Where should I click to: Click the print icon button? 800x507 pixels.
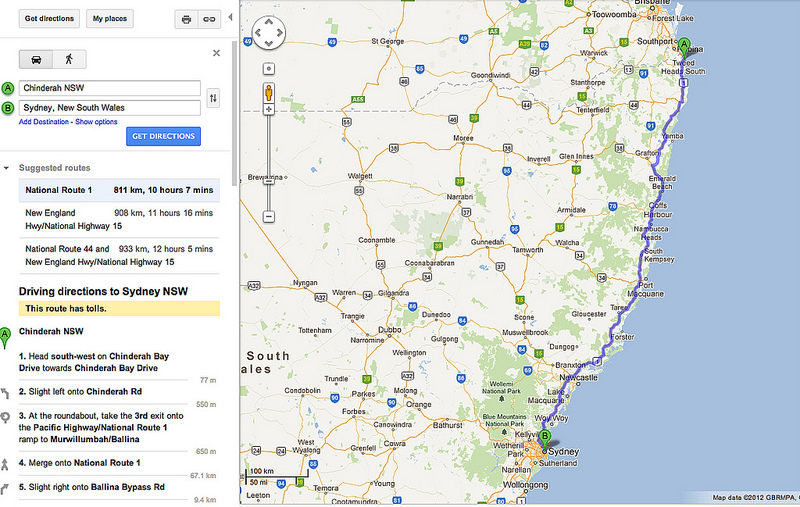pos(186,19)
